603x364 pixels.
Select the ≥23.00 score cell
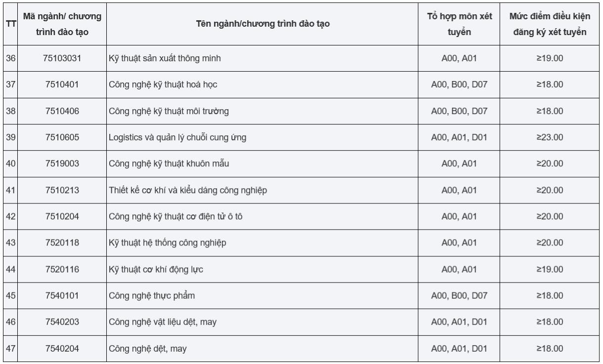(x=550, y=138)
